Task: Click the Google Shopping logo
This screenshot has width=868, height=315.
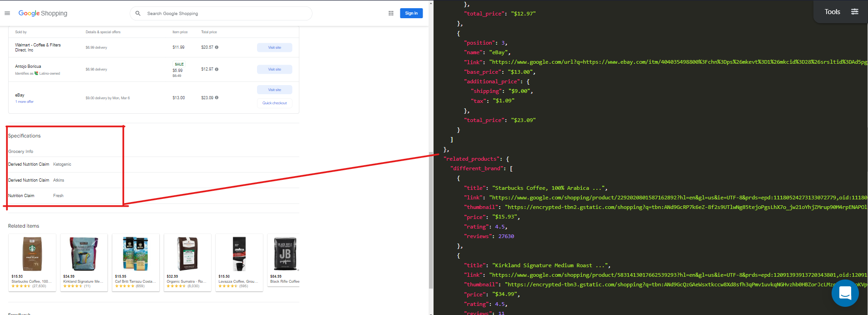Action: pos(43,13)
